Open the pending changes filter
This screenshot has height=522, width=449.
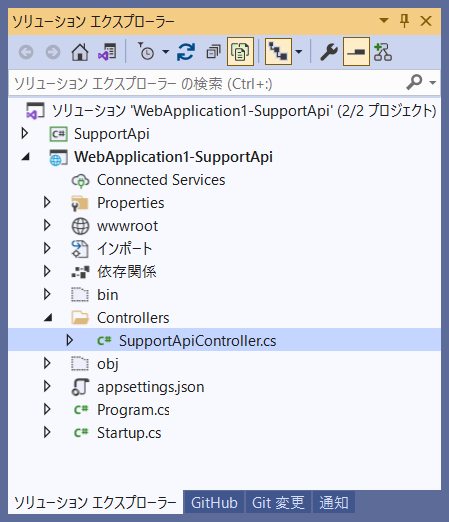click(x=146, y=52)
